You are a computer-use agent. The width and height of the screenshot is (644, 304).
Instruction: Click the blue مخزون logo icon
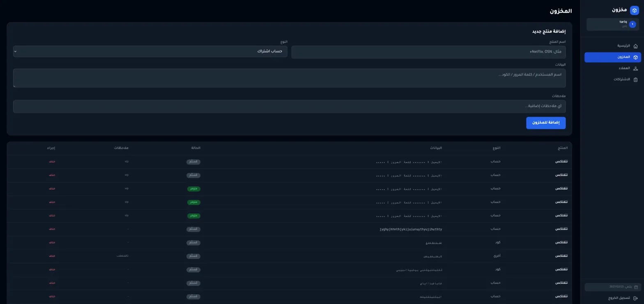coord(634,10)
